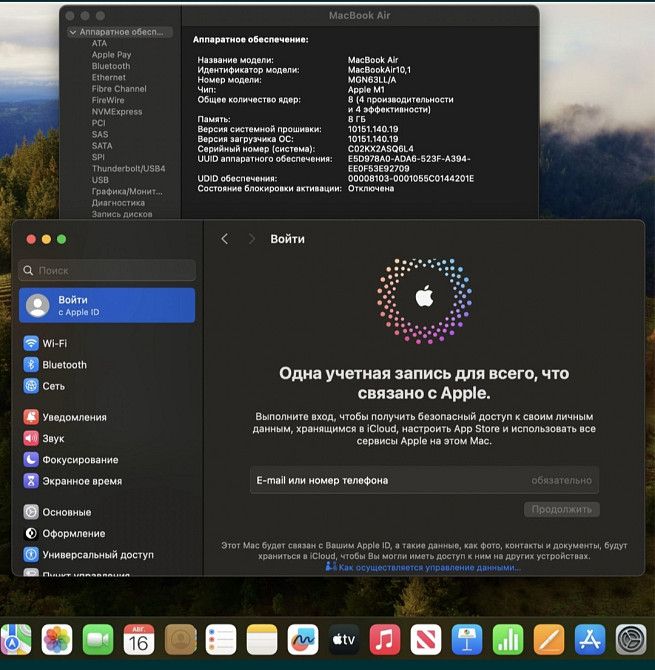Go back with the left arrow button

pos(225,239)
